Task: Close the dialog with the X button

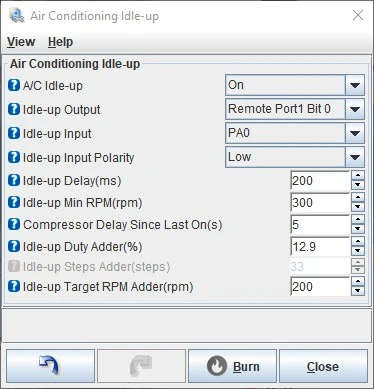Action: point(358,15)
